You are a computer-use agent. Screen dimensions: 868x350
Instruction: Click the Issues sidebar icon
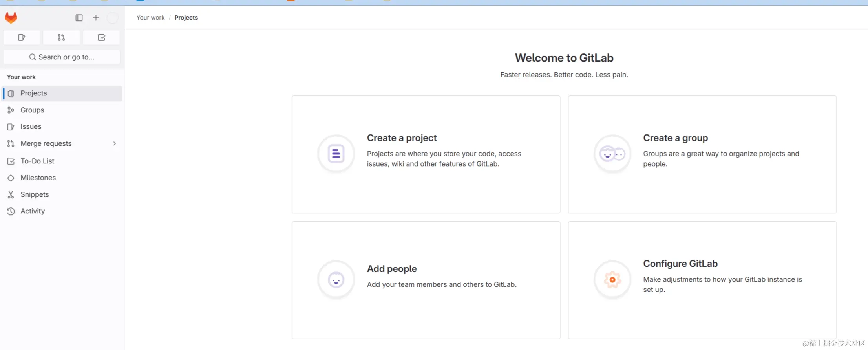pos(11,127)
